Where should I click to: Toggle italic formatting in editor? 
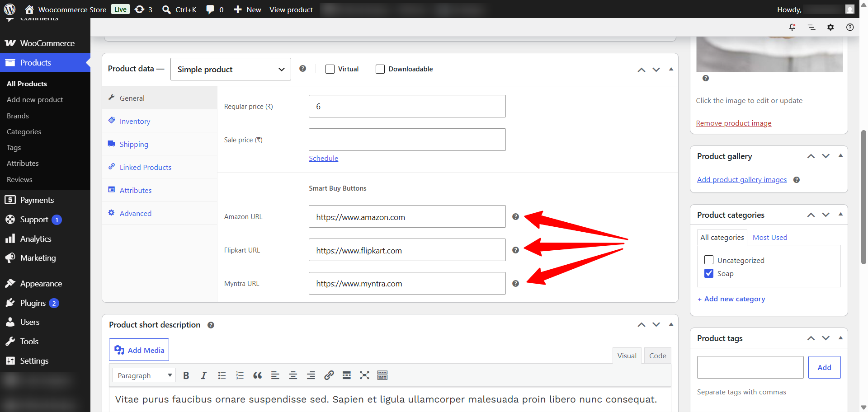(x=204, y=375)
